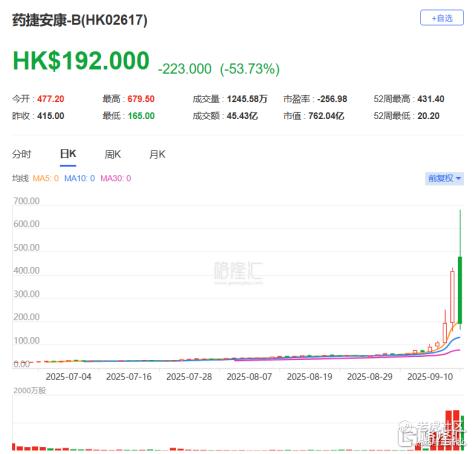Click the large red candlestick before the last

coord(452,297)
